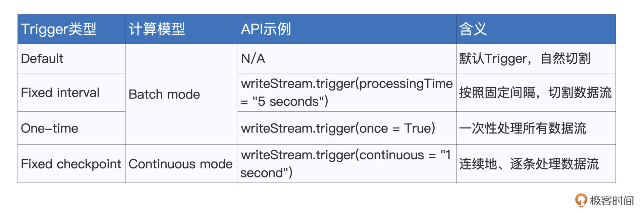This screenshot has height=213, width=644.
Task: Select the processingTime trigger code cell
Action: point(346,93)
